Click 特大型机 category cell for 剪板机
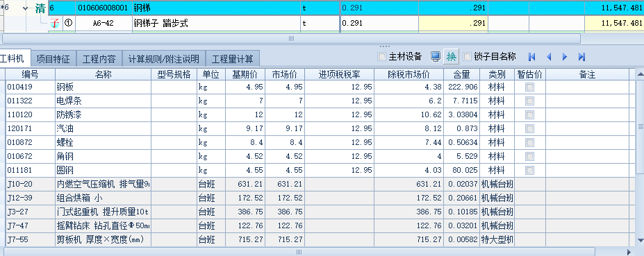 point(497,239)
